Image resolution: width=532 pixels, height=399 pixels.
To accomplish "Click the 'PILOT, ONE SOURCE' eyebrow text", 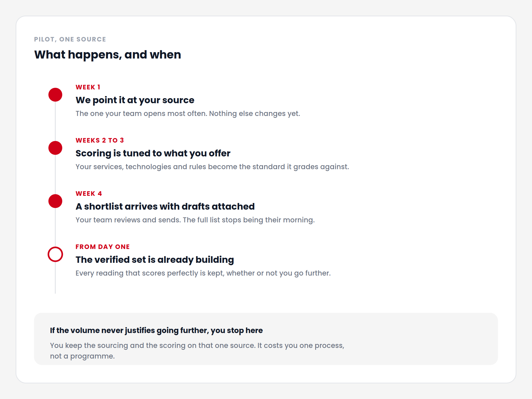I will 70,39.
